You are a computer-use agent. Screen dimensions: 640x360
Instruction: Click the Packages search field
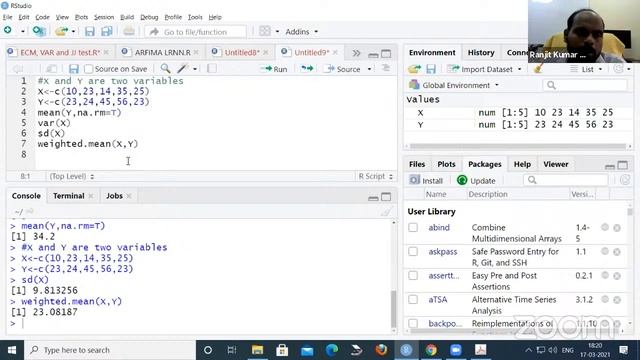(x=566, y=180)
